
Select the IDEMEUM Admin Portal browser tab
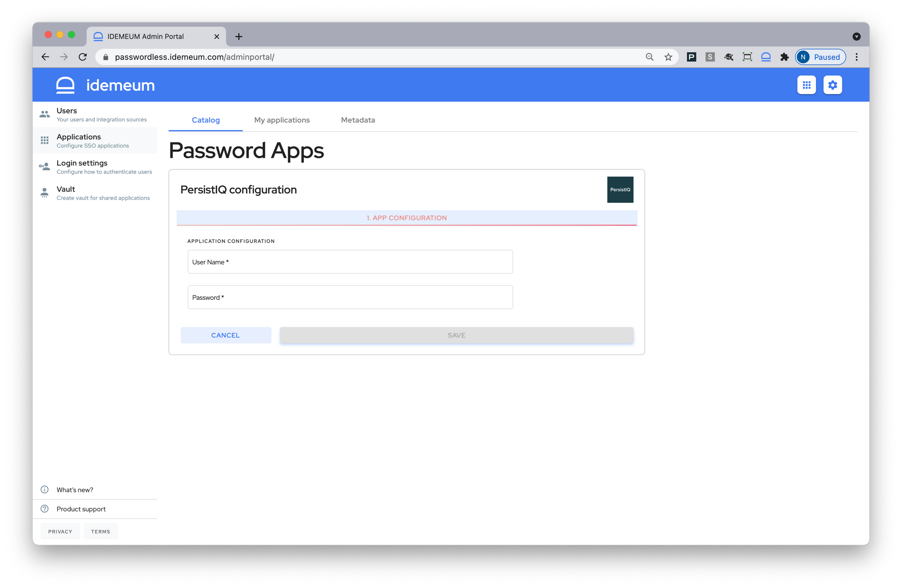(156, 37)
